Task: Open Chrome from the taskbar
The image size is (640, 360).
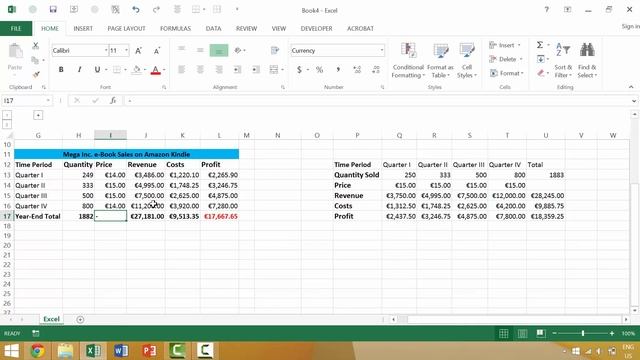Action: pos(38,351)
